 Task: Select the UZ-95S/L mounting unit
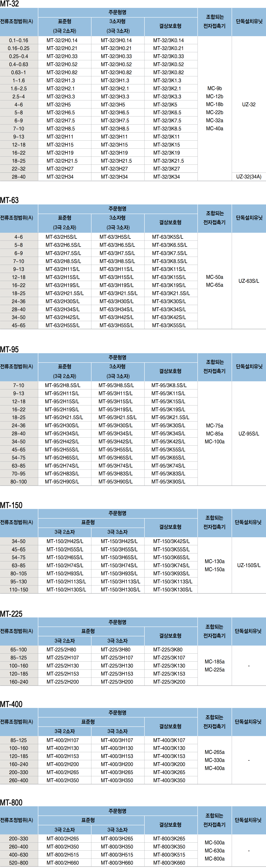click(249, 434)
